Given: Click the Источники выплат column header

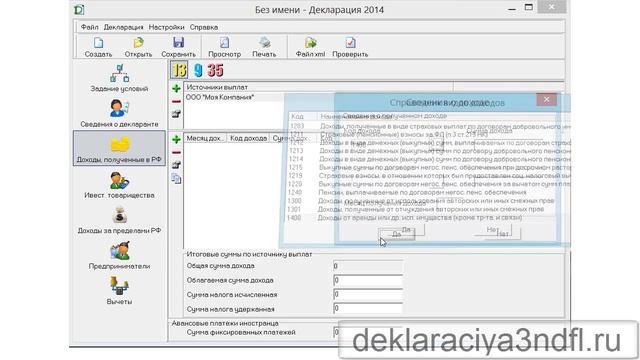Looking at the screenshot, I should coord(318,87).
